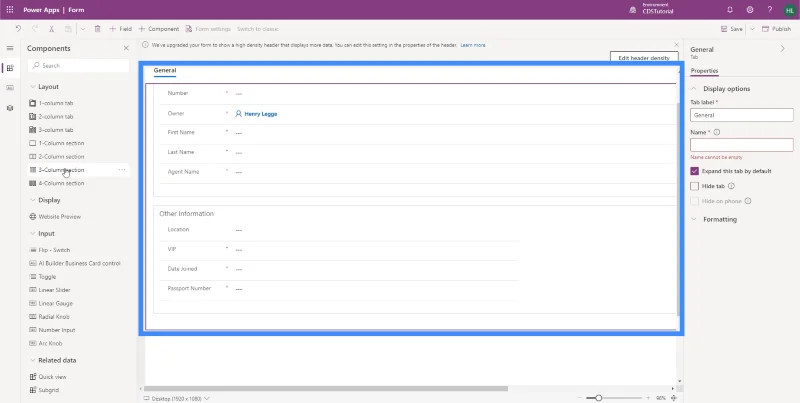Click the Tab label input field
This screenshot has height=403, width=800.
click(742, 115)
